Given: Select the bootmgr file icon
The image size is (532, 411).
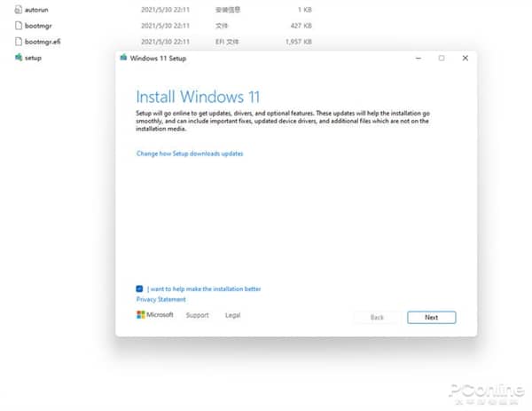Looking at the screenshot, I should [18, 25].
